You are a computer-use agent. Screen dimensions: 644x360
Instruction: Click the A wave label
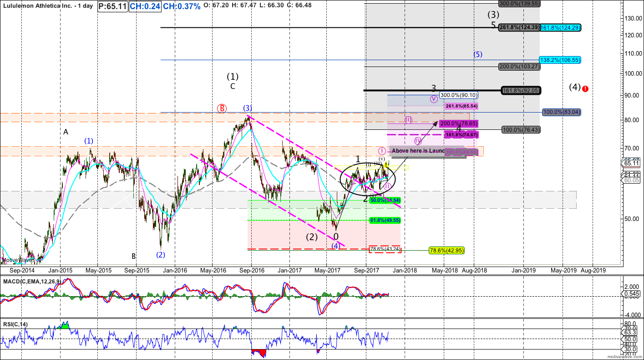tap(66, 132)
